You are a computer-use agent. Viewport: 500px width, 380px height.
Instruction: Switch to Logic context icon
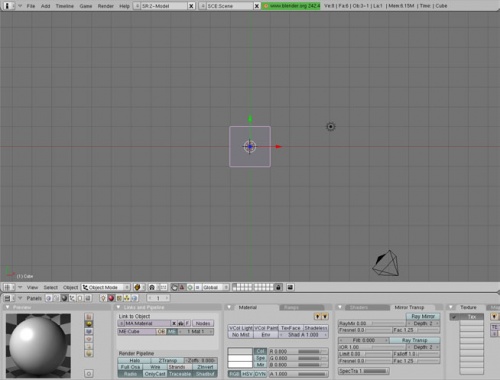click(x=48, y=298)
